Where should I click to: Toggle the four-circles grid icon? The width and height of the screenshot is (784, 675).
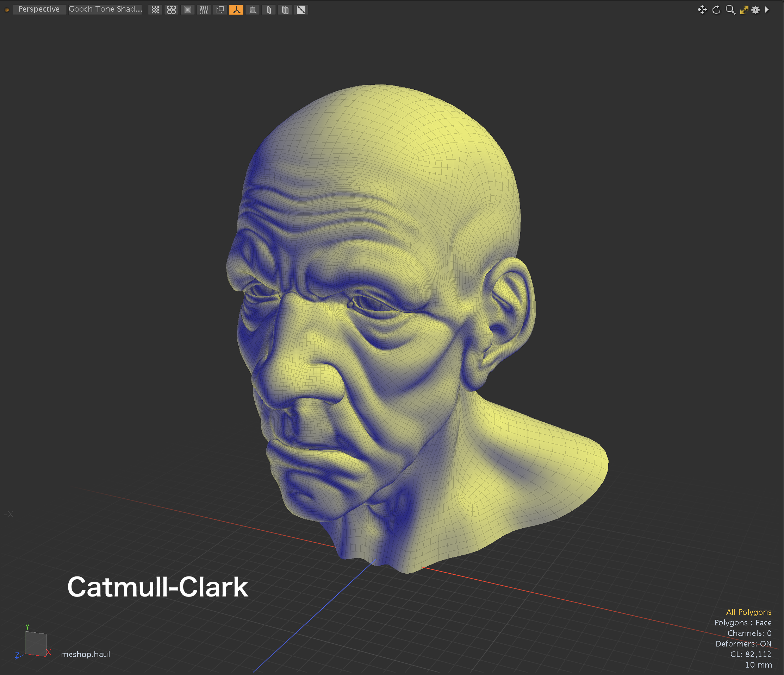coord(172,10)
